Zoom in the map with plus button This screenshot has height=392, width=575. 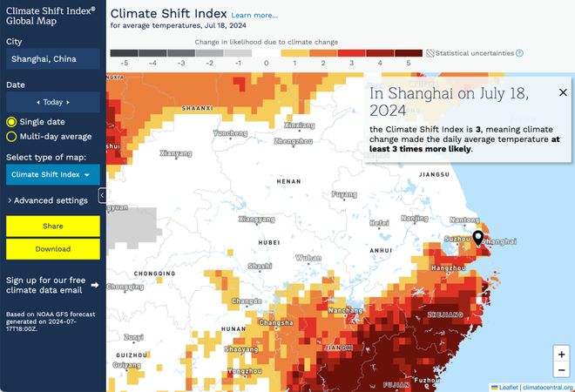point(561,355)
